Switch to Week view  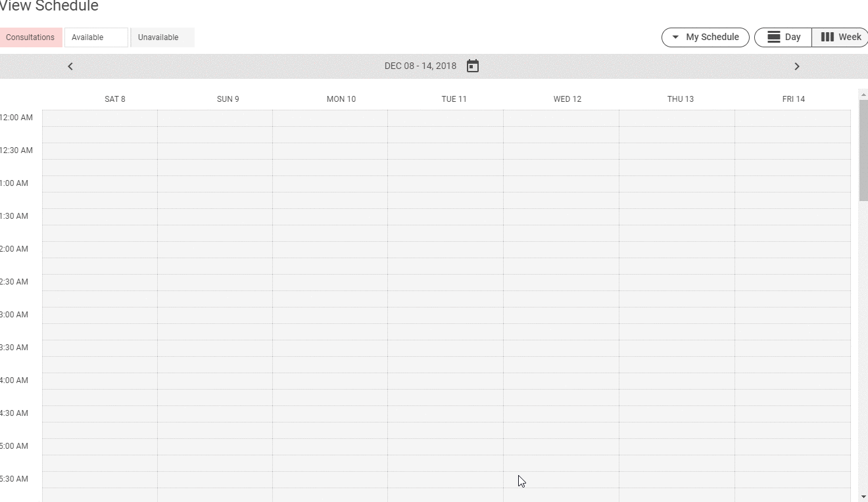pos(840,37)
